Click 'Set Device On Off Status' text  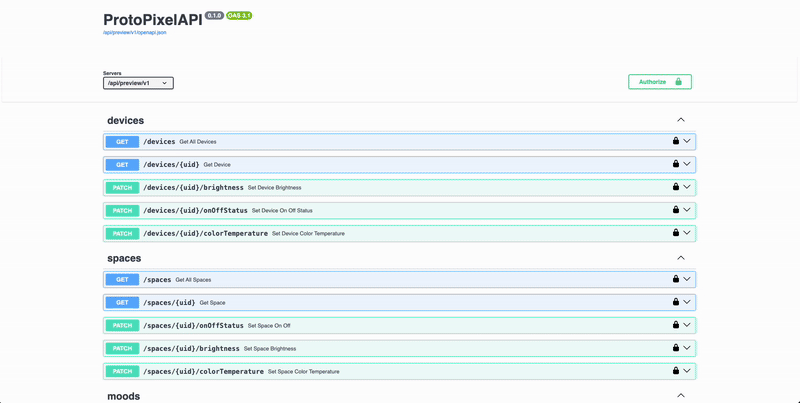tap(282, 211)
